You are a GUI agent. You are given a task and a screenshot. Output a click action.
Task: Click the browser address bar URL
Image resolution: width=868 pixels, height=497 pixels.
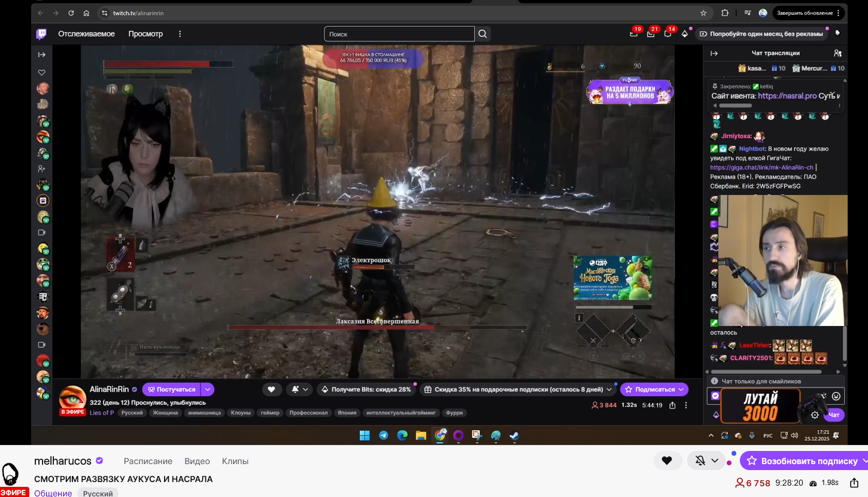coord(138,13)
